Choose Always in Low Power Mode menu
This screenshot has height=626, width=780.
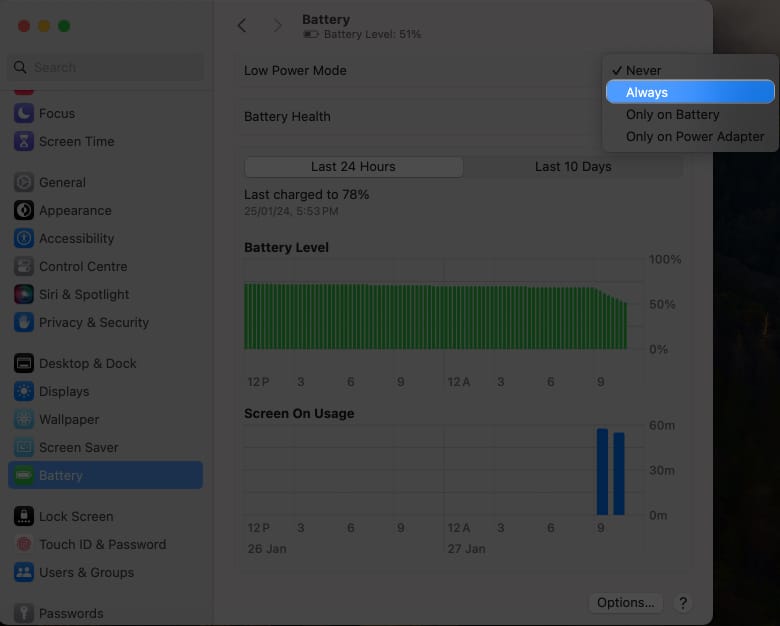(x=690, y=92)
